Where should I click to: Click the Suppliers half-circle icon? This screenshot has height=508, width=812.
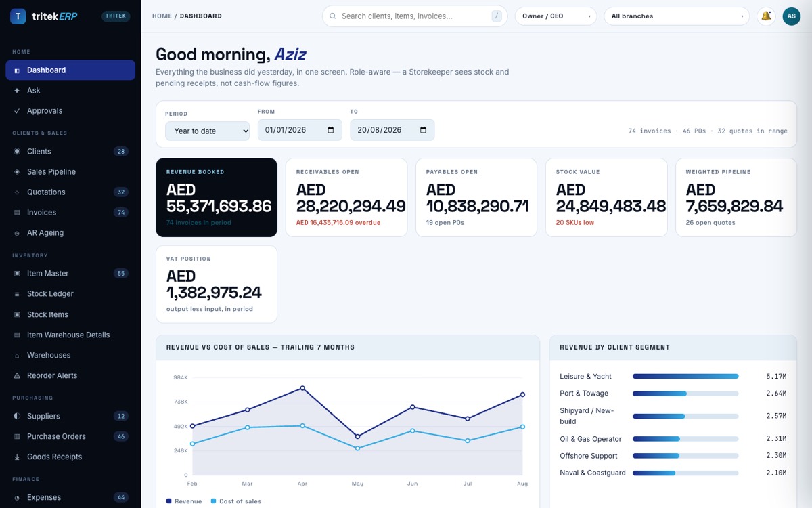17,417
